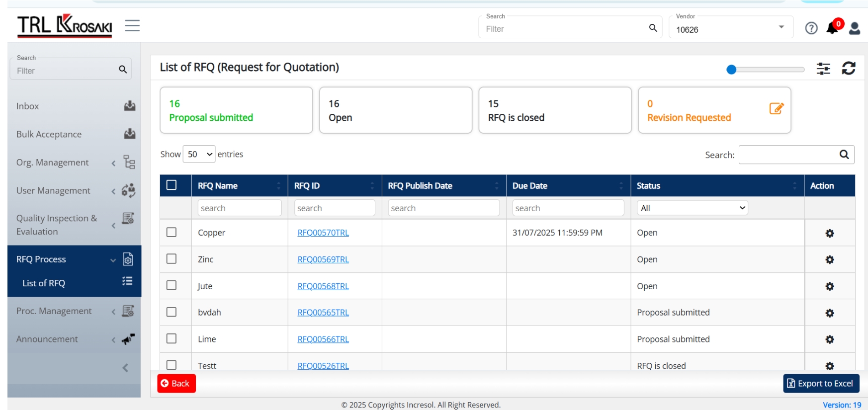This screenshot has width=868, height=410.
Task: Open the action gear for Jute
Action: (830, 286)
